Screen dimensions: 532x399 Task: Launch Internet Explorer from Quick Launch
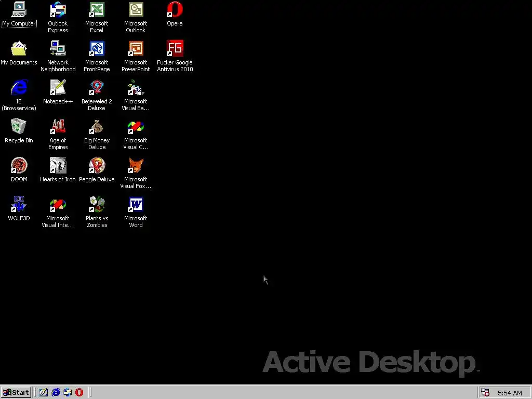56,392
